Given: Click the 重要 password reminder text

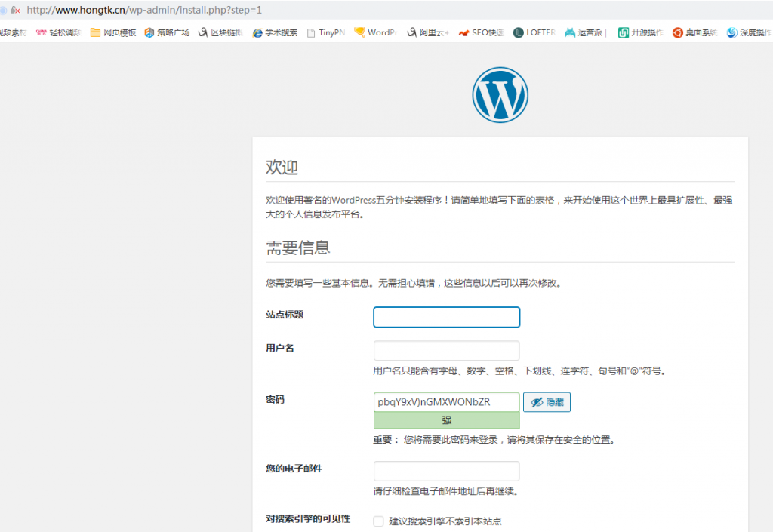Looking at the screenshot, I should (x=494, y=440).
